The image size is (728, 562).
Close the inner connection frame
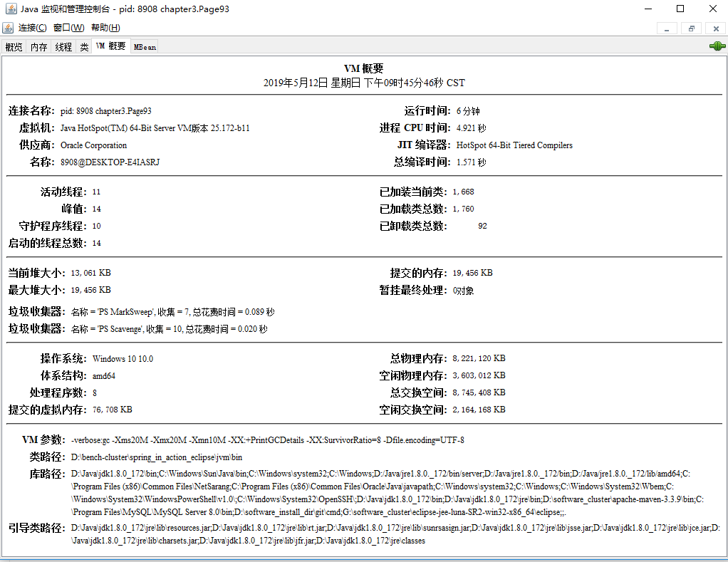point(716,28)
